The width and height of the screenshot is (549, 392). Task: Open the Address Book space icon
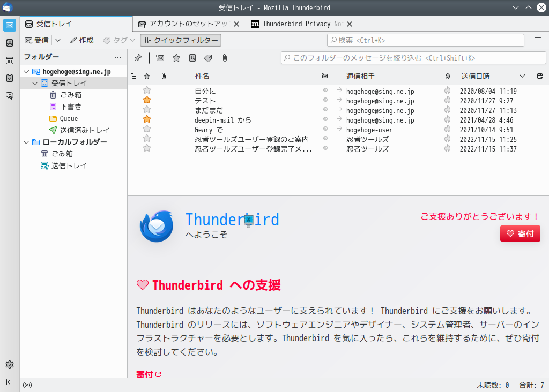click(10, 43)
